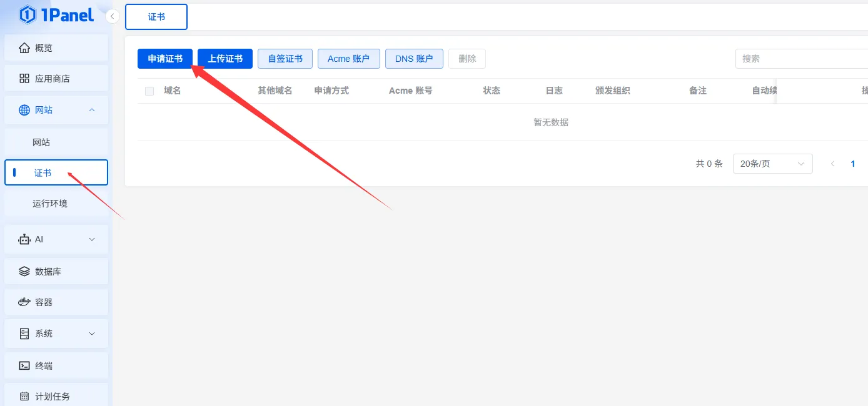Open the 概览 home icon

(24, 48)
